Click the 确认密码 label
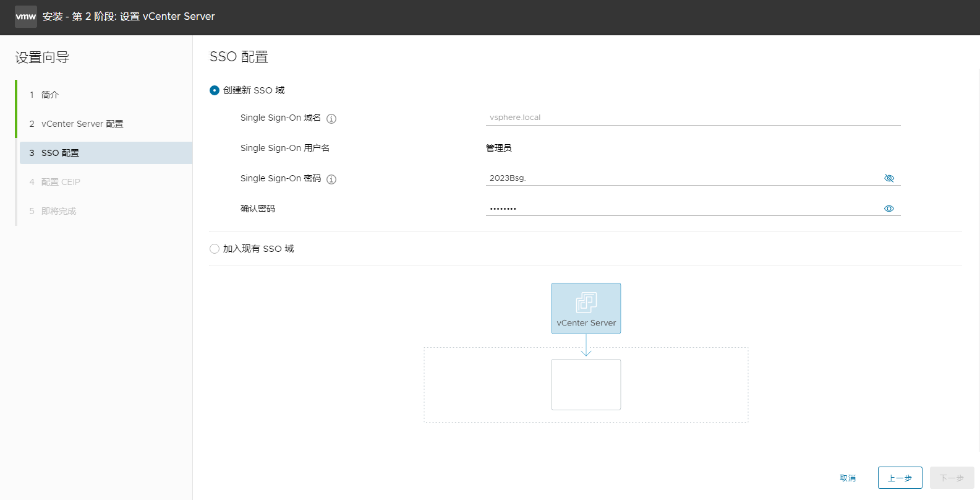980x500 pixels. 258,209
